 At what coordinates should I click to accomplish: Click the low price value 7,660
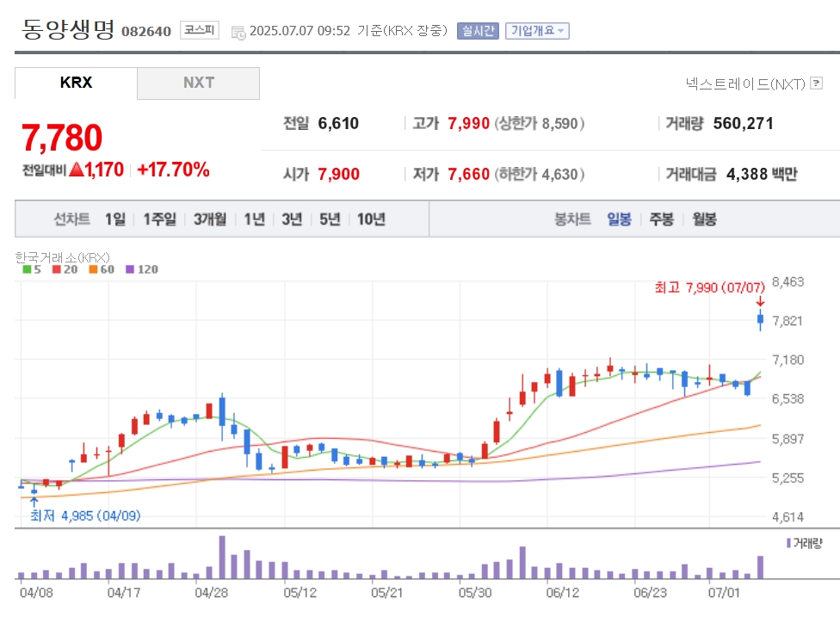pyautogui.click(x=469, y=174)
